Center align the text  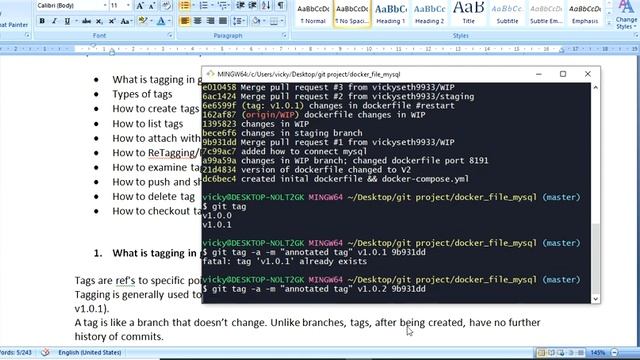point(198,21)
